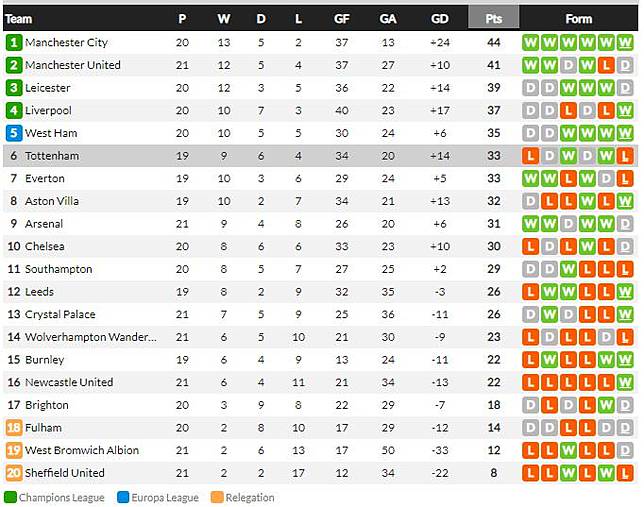The image size is (644, 507).
Task: Click the blue Europa League legend swatch
Action: [x=122, y=497]
